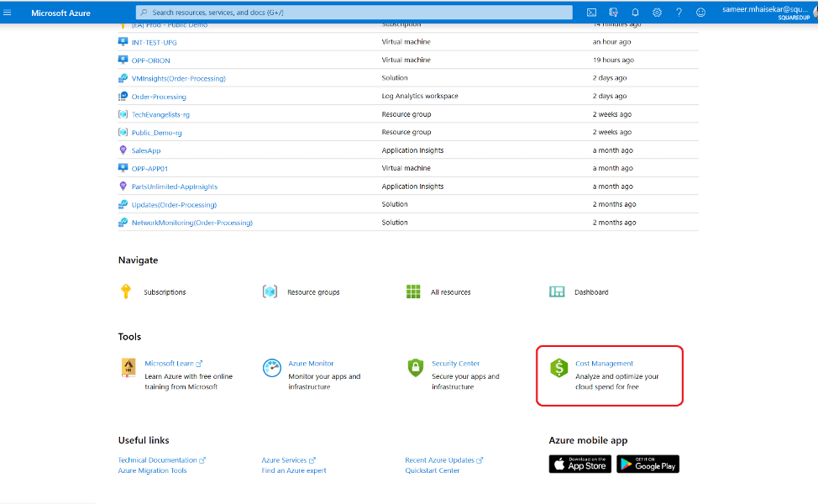Screen dimensions: 818x504
Task: Click the INT-TEST-UPG virtual machine icon
Action: pos(123,42)
